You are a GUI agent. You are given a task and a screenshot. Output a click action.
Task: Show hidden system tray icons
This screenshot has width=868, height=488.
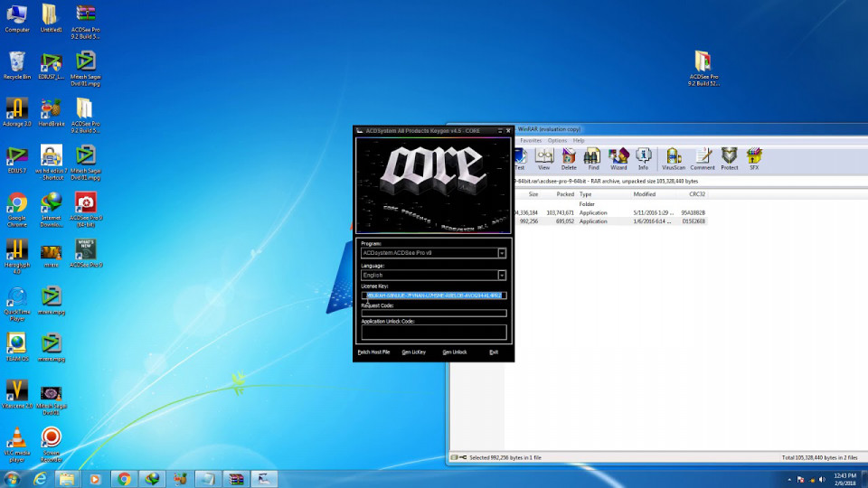[x=789, y=480]
